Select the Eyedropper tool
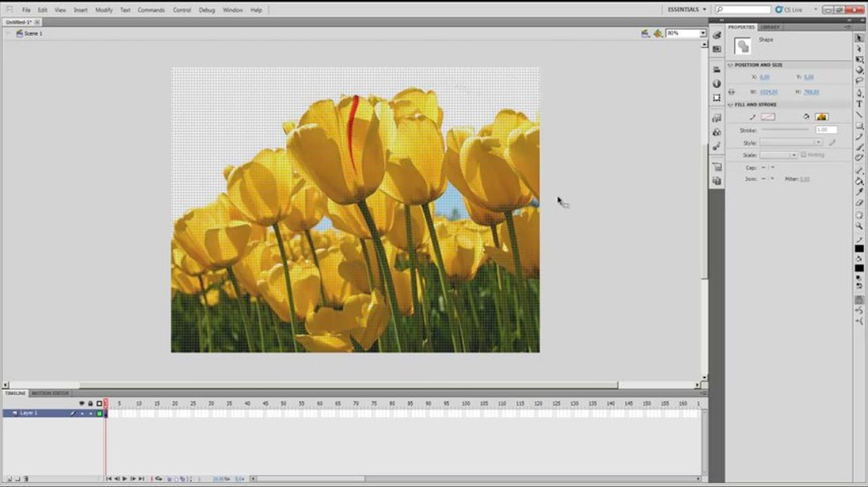This screenshot has width=868, height=487. 859,193
